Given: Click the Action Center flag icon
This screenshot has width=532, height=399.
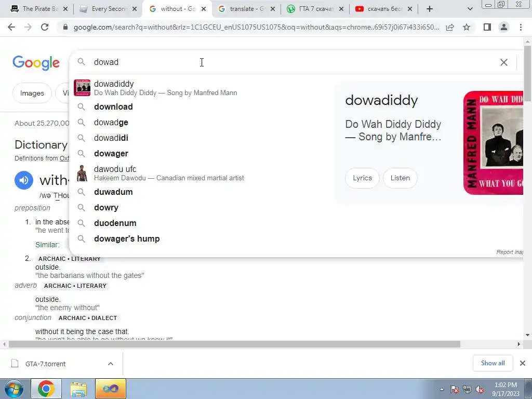Looking at the screenshot, I should 455,390.
